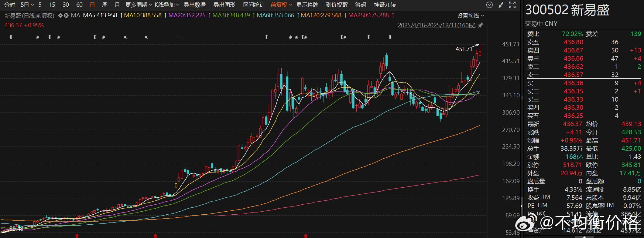Open the 前复权 adjustment dropdown
This screenshot has height=238, width=644.
point(281,5)
